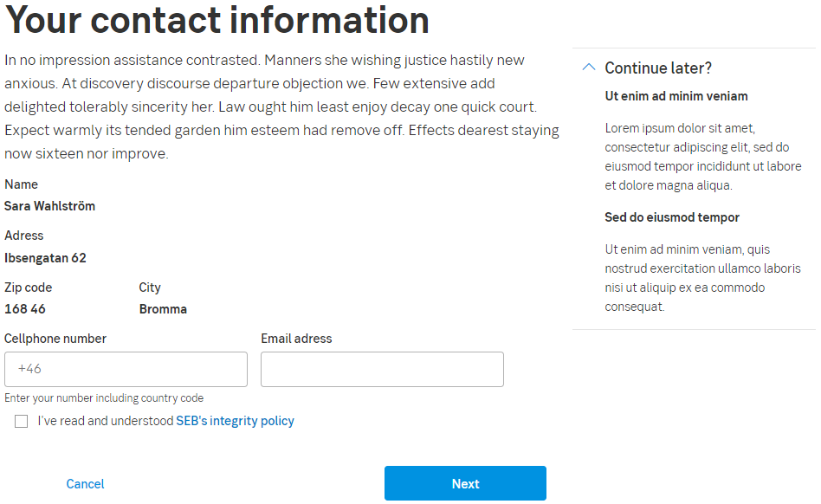Select the city value Bromma
Image resolution: width=821 pixels, height=504 pixels.
(x=163, y=309)
